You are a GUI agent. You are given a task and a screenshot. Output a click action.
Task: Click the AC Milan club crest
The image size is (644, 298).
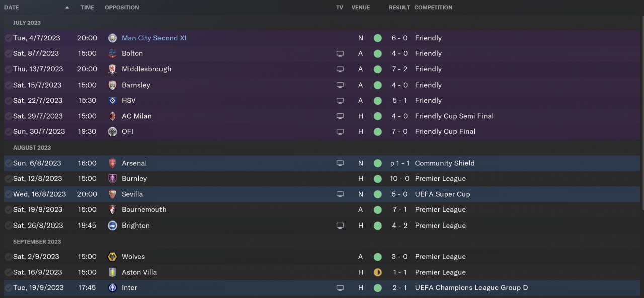(x=112, y=116)
